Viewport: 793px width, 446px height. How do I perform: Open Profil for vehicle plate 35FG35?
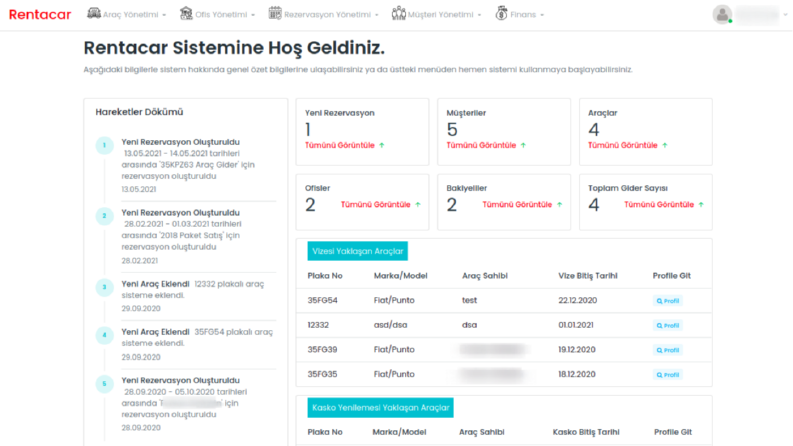pos(668,375)
